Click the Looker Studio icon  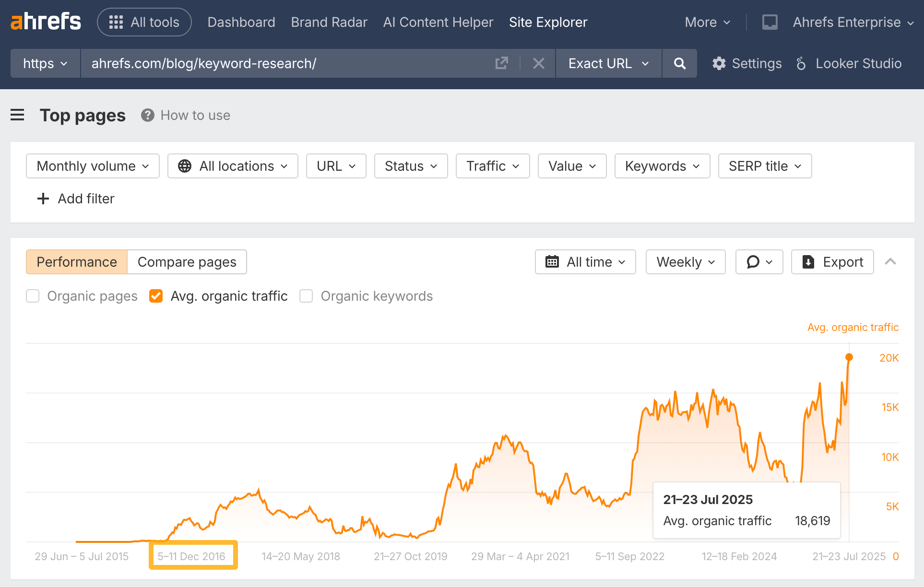[800, 63]
